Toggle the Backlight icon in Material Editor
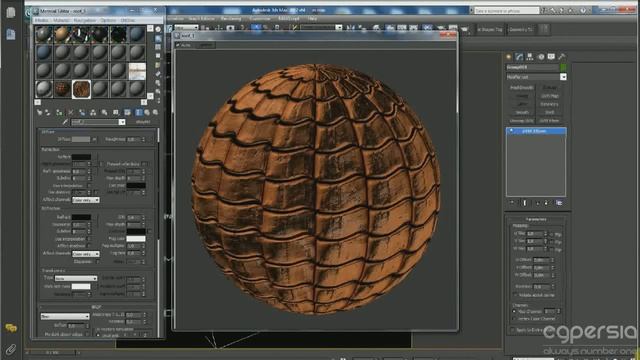The image size is (640, 360). click(x=158, y=38)
